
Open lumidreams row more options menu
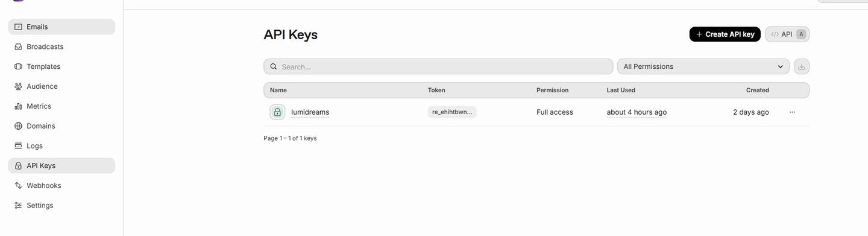click(792, 112)
